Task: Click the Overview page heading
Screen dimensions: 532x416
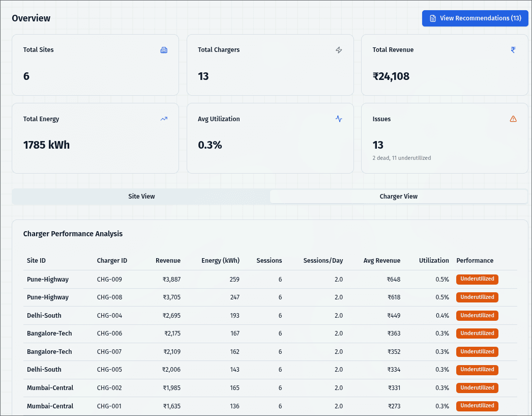Action: point(31,18)
